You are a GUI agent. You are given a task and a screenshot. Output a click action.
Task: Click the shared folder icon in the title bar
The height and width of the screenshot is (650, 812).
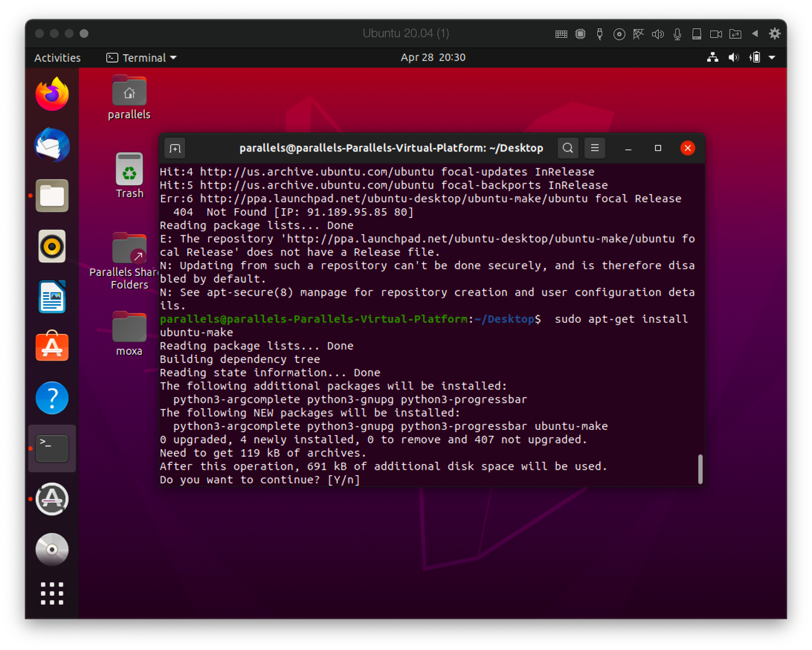pos(736,34)
